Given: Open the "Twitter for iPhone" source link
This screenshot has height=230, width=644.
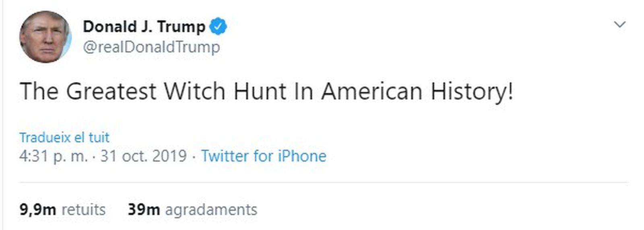Looking at the screenshot, I should pyautogui.click(x=264, y=156).
